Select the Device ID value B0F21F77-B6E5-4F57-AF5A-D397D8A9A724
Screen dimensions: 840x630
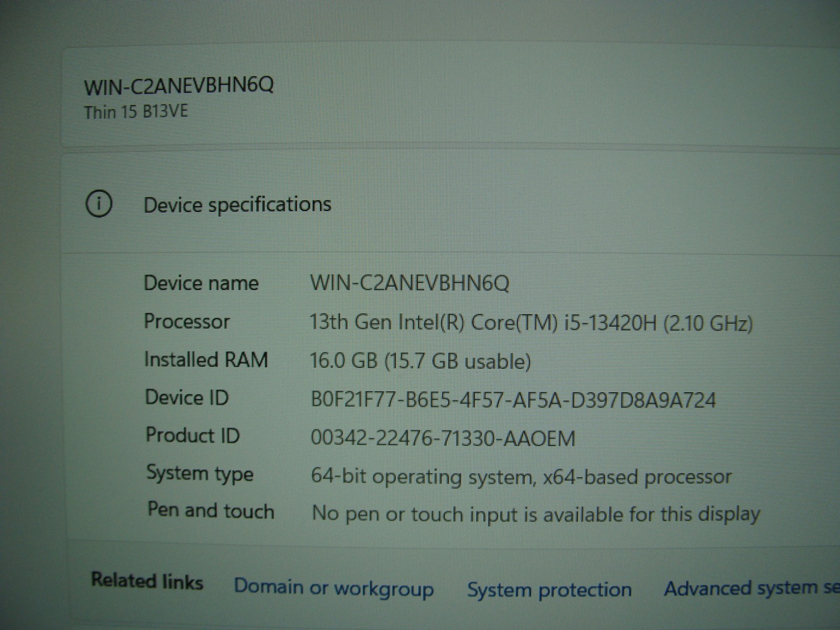(513, 400)
